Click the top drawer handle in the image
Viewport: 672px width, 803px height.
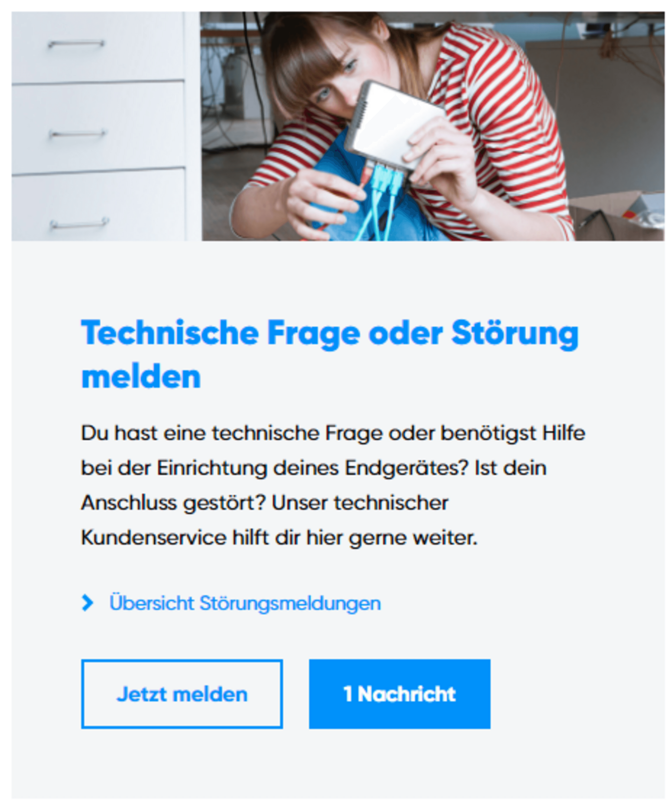tap(76, 44)
